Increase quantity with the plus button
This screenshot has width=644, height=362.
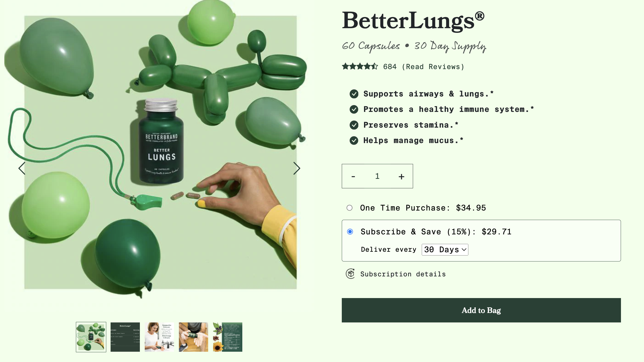pos(401,176)
